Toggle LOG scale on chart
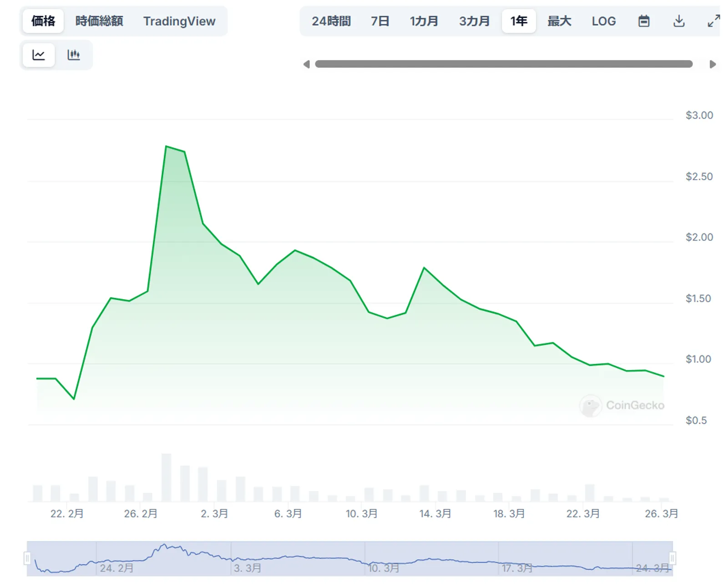This screenshot has width=728, height=587. point(604,21)
